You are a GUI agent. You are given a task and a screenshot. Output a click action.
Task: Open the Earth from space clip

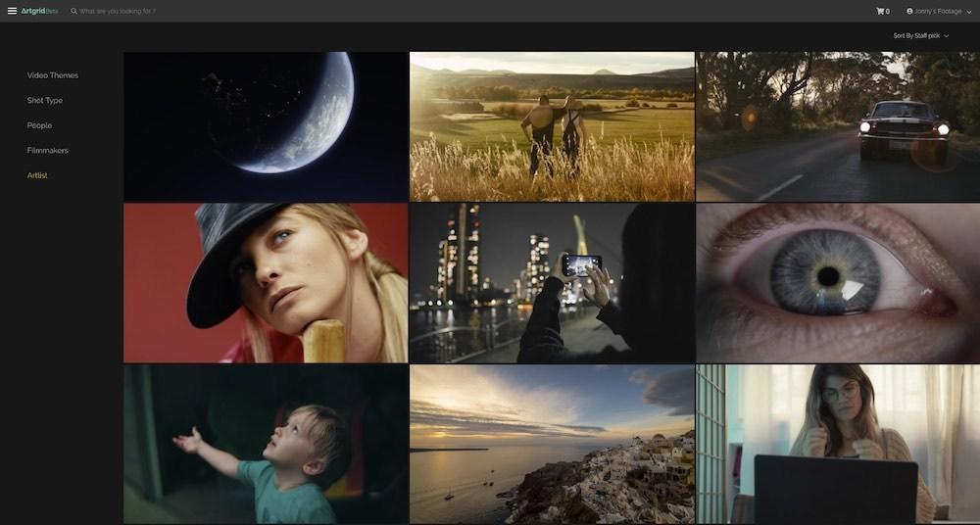266,126
